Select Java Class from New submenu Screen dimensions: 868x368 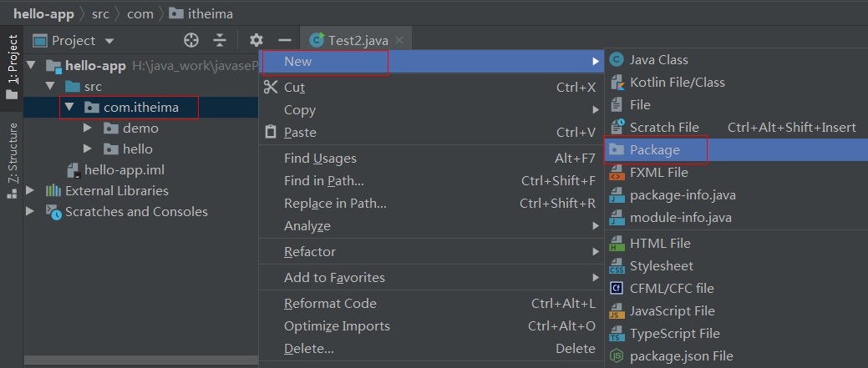coord(658,60)
